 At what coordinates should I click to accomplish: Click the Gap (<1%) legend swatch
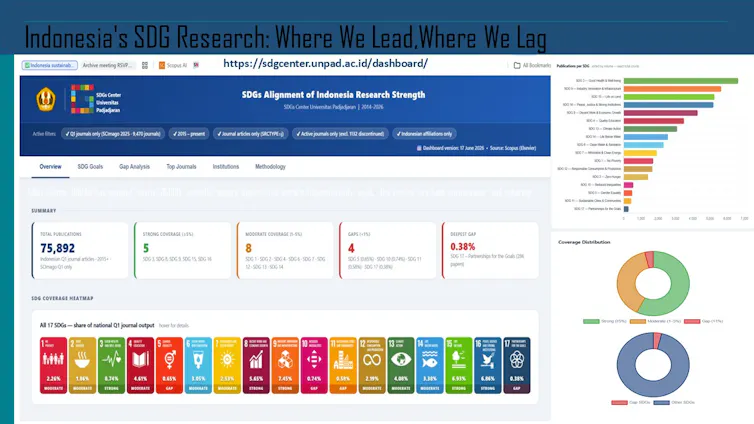pos(691,321)
